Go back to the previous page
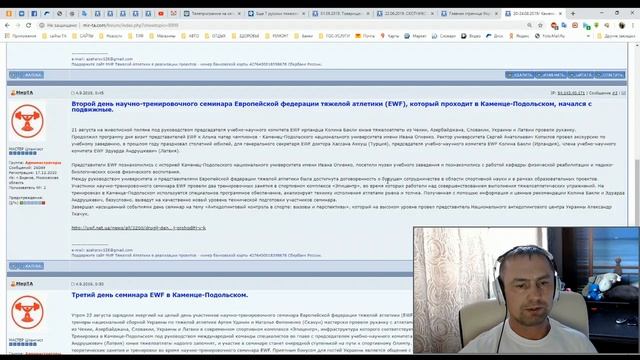Viewport: 640px width, 360px height. click(x=7, y=25)
